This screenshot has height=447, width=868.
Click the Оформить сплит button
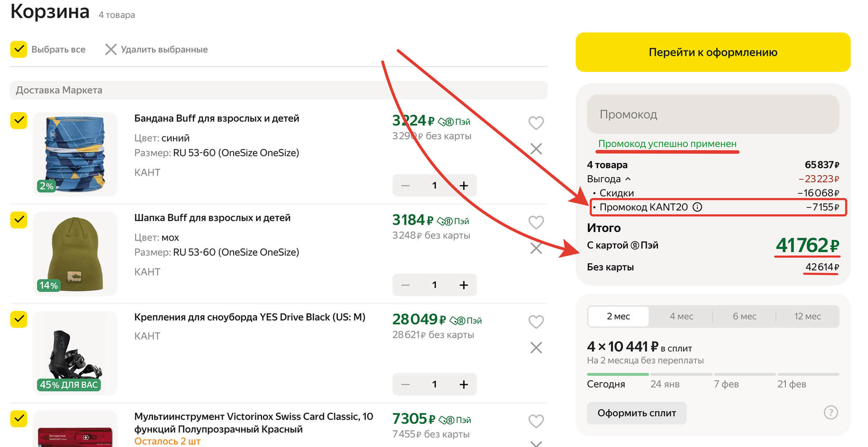point(637,413)
